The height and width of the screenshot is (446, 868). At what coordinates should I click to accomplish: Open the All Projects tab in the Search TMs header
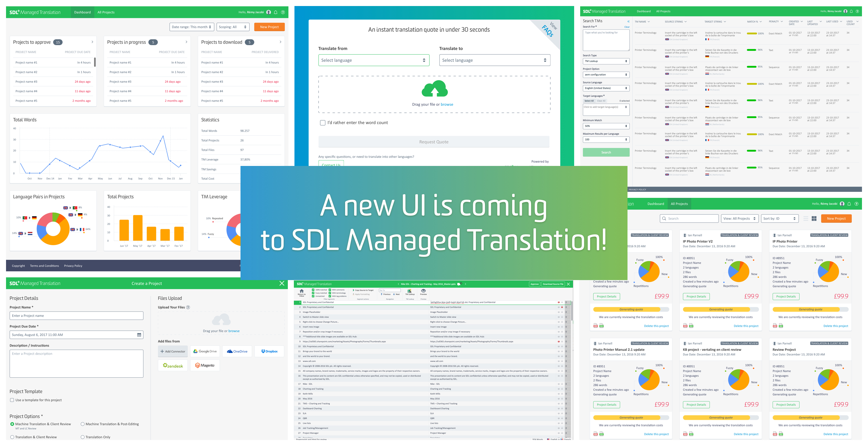663,11
